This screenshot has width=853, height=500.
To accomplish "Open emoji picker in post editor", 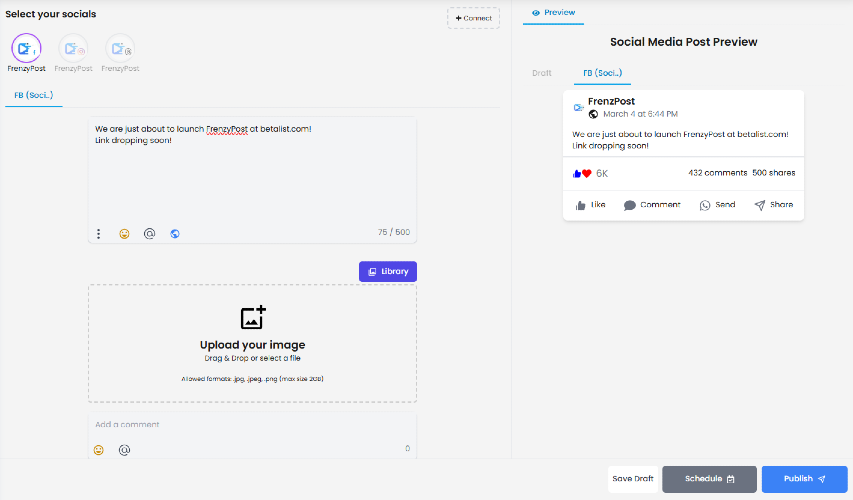I will click(x=124, y=233).
